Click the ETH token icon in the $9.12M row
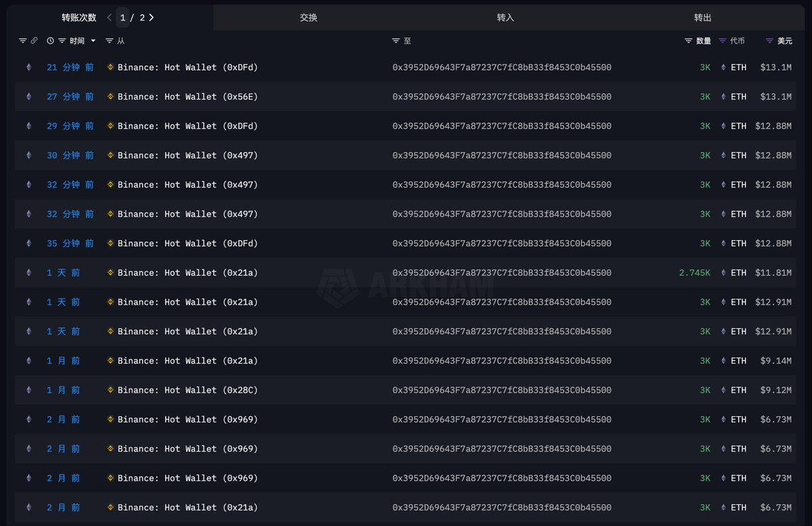The width and height of the screenshot is (812, 526). [723, 390]
